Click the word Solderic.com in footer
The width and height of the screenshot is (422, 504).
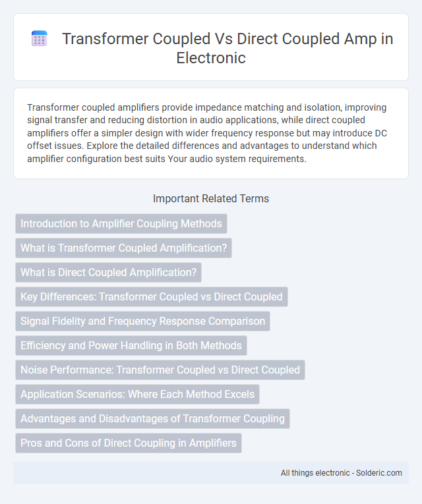(379, 473)
